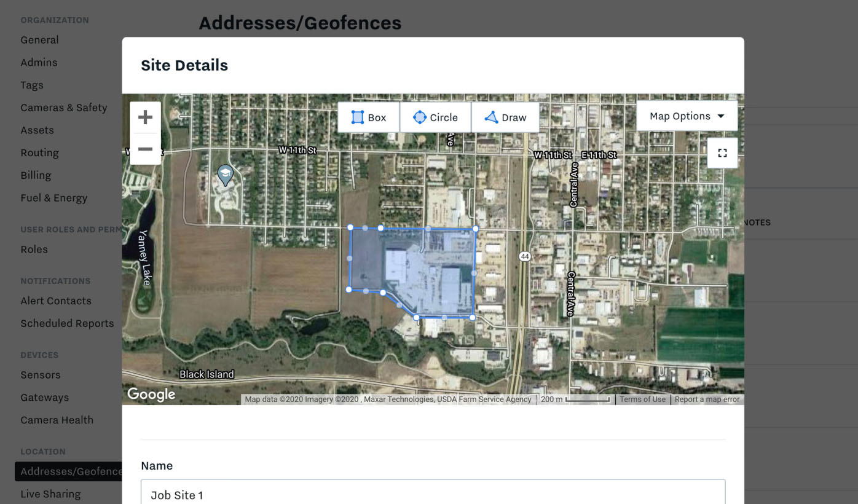Click the school marker pin on map
858x504 pixels.
[226, 175]
